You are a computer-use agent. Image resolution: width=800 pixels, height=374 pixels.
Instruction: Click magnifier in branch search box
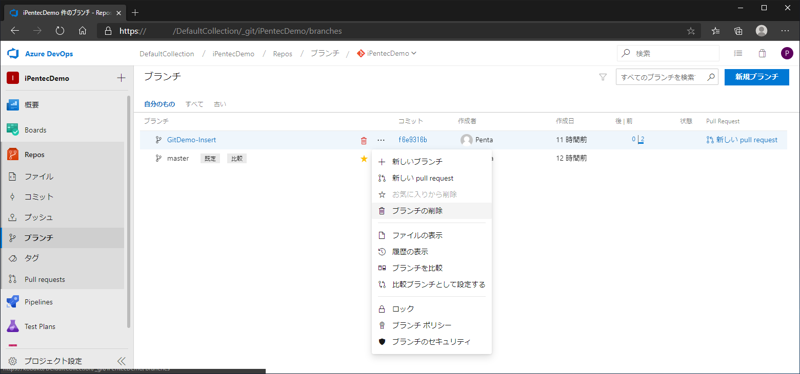[710, 77]
